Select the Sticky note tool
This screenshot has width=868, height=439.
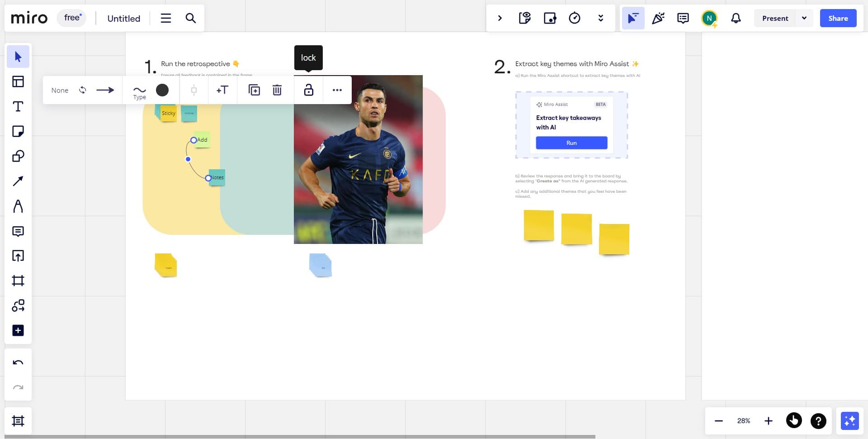click(x=18, y=131)
